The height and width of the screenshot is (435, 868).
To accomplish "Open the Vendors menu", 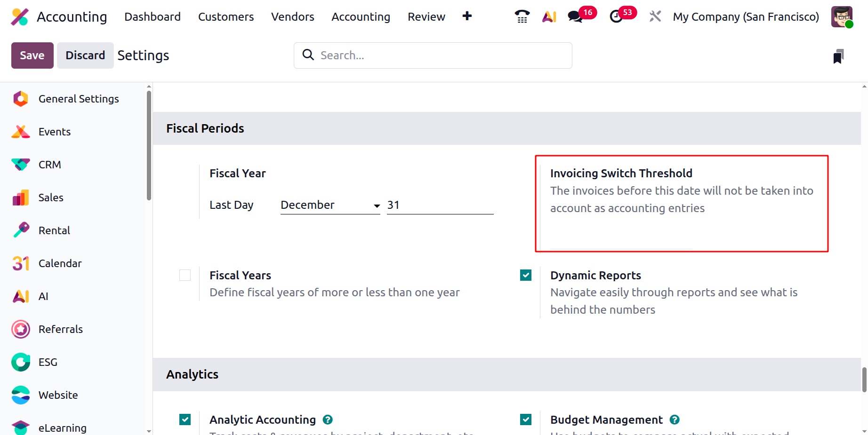I will coord(292,17).
